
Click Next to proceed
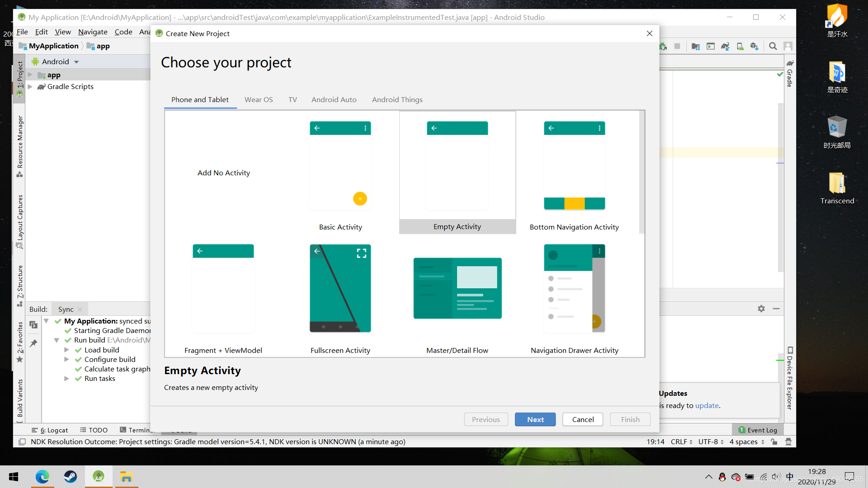click(x=535, y=419)
